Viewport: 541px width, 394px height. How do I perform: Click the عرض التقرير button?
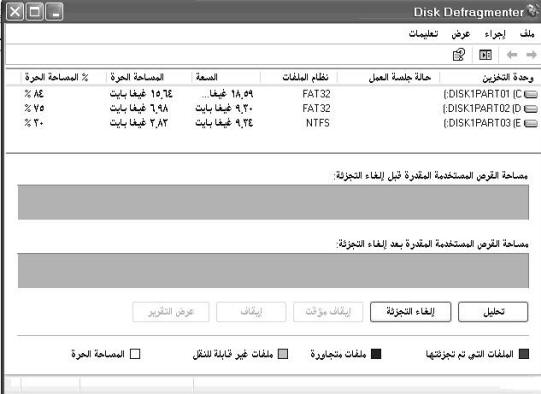coord(171,312)
